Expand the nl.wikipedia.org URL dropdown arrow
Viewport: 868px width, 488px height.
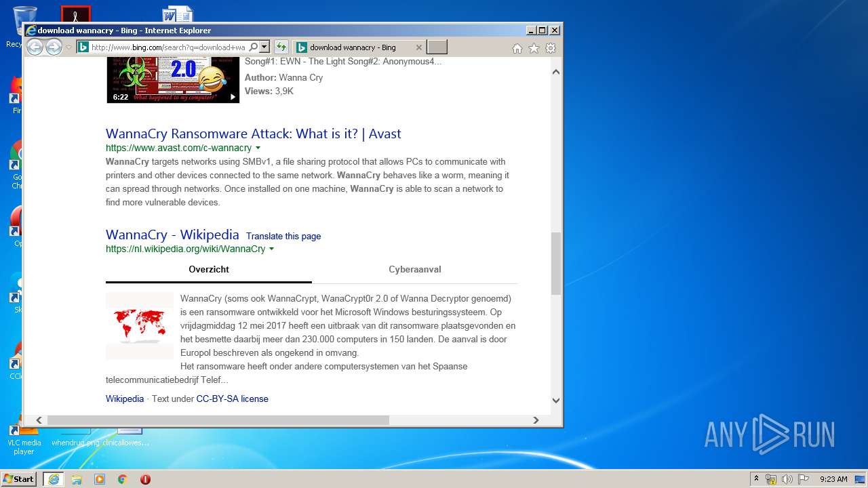pyautogui.click(x=271, y=249)
